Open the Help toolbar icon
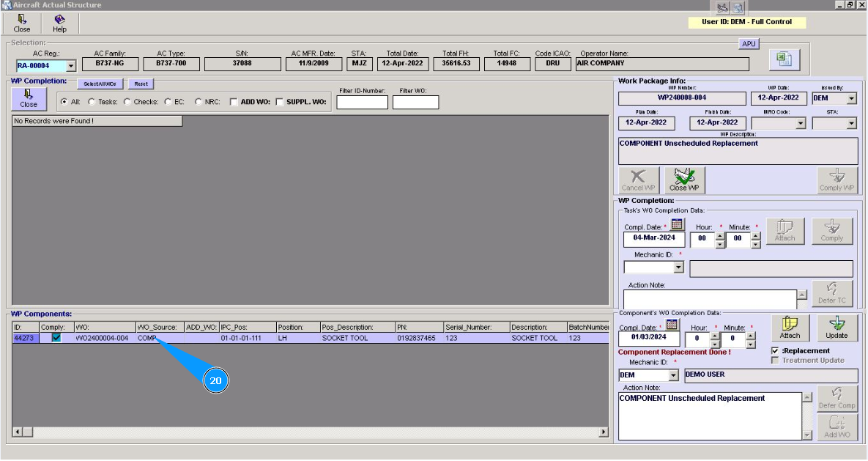 click(59, 23)
